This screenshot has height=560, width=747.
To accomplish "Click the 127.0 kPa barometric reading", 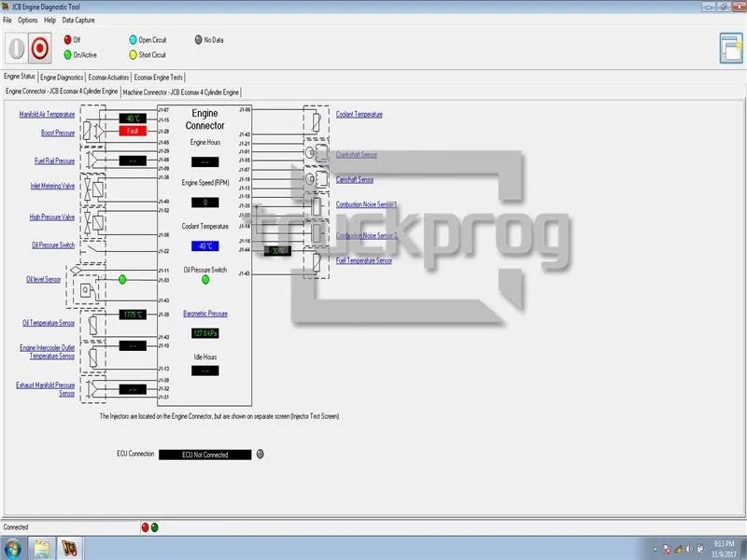I will click(205, 333).
